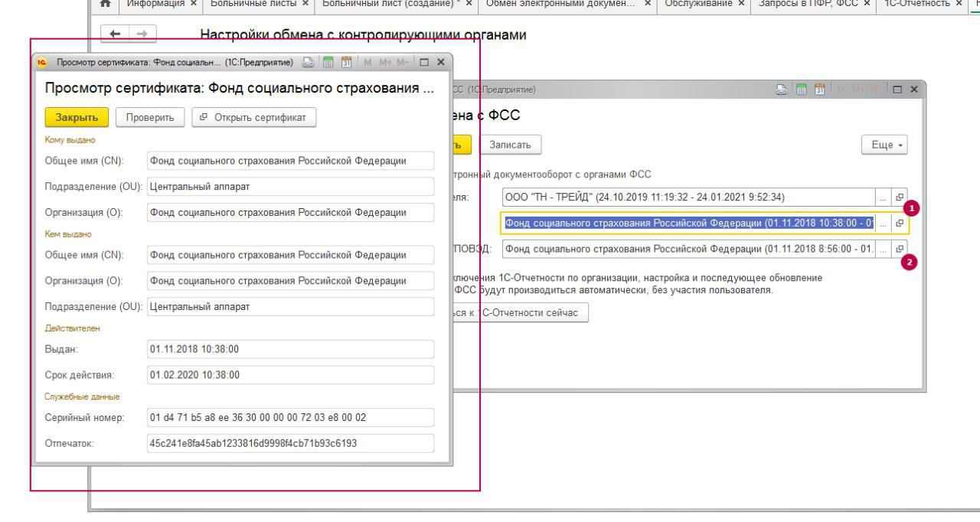980x522 pixels.
Task: Click the Срок действия date field
Action: click(289, 375)
